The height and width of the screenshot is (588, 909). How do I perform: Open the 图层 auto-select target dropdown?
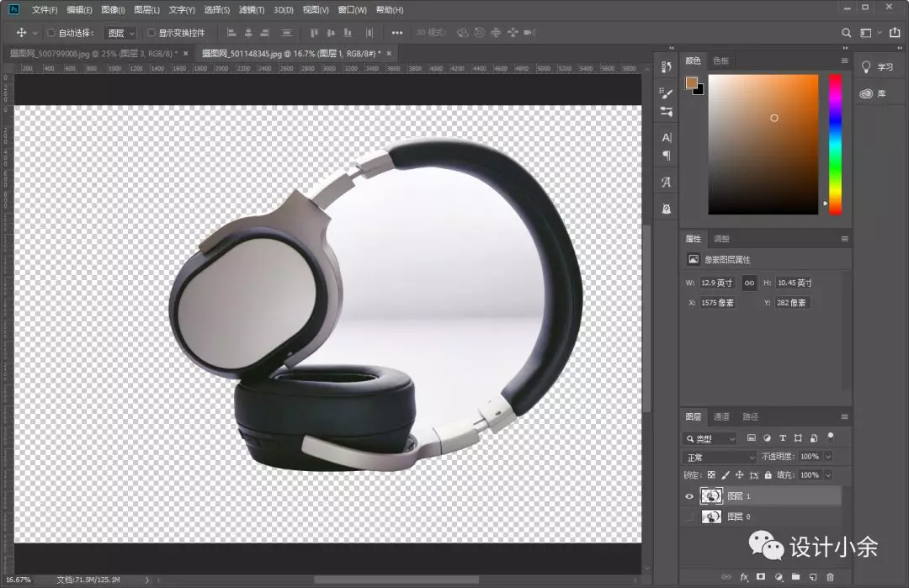(120, 33)
